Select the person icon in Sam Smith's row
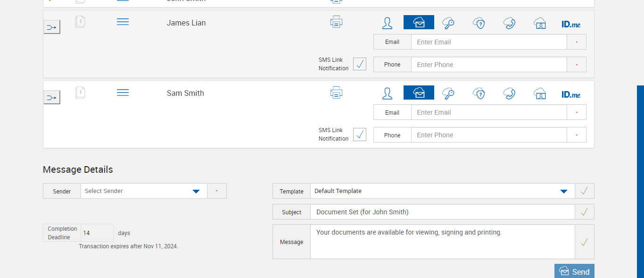Screen dimensions: 644x278 coord(387,93)
